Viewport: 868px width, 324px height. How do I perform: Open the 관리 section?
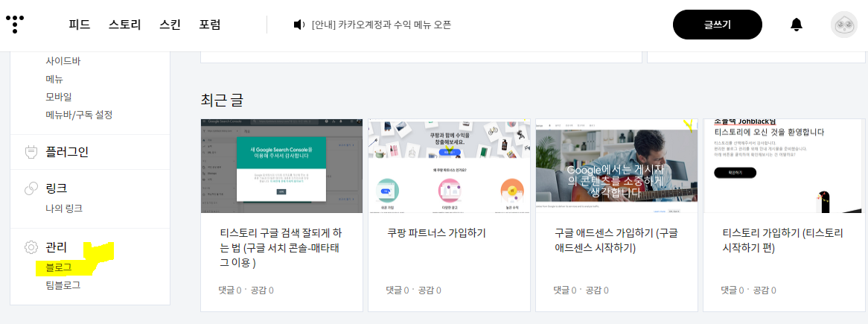(x=56, y=247)
